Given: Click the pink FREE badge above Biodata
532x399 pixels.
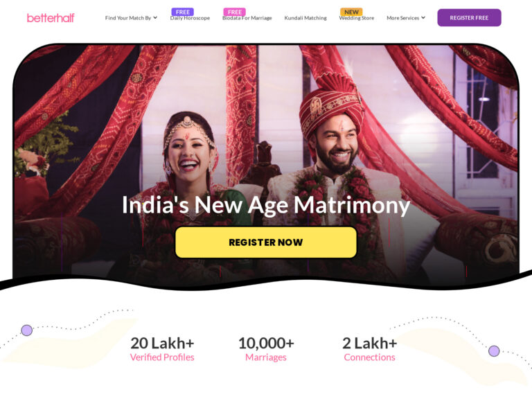Looking at the screenshot, I should tap(234, 12).
